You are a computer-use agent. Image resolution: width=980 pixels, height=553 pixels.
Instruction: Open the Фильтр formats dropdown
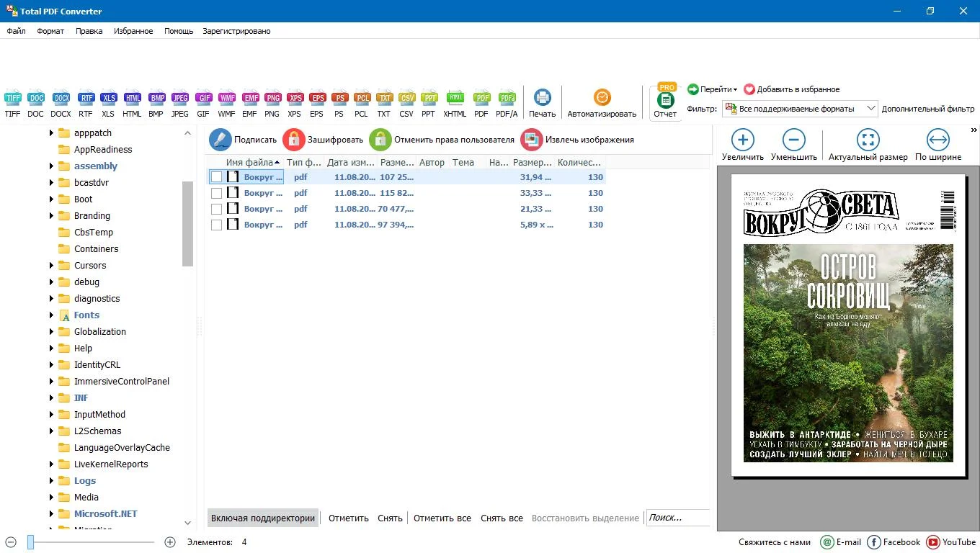800,109
